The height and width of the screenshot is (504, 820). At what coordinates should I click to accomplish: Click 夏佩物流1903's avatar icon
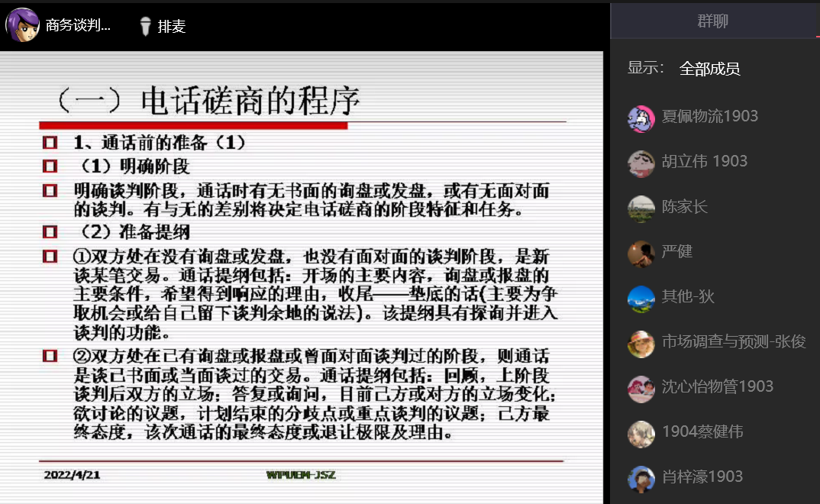point(641,118)
